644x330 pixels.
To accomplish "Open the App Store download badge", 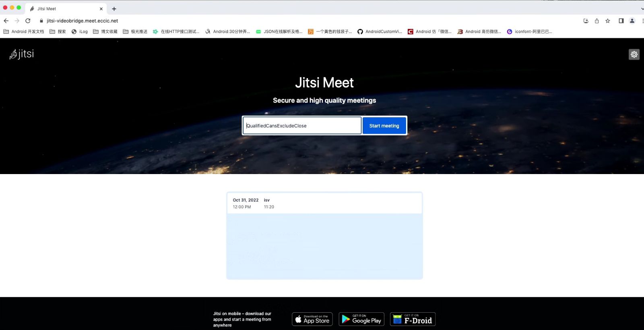I will click(312, 319).
